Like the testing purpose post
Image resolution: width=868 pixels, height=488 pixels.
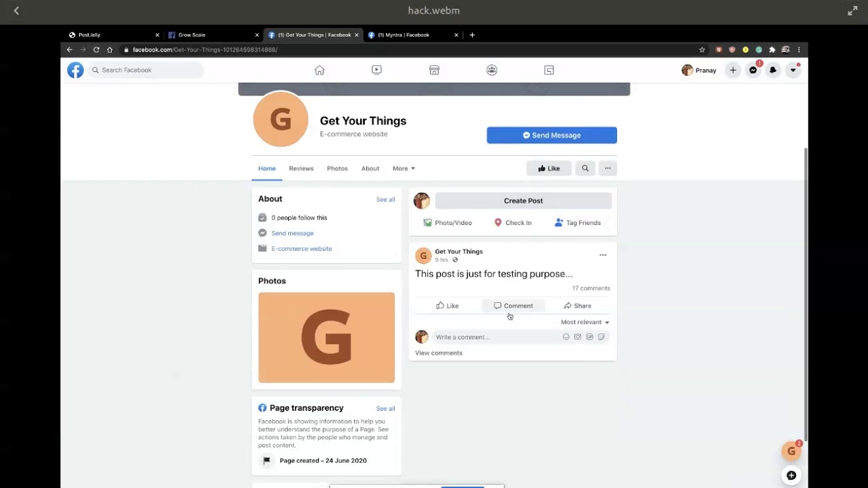coord(448,306)
